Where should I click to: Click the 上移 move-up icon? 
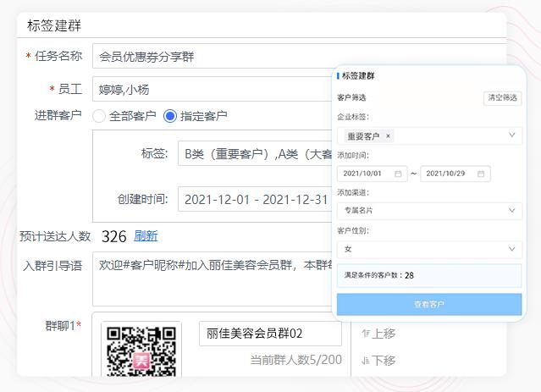366,334
